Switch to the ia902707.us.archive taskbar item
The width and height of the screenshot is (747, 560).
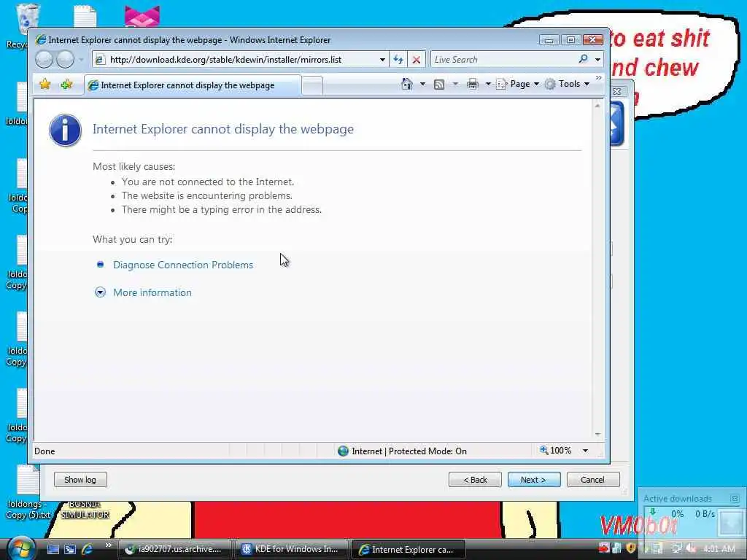(174, 549)
